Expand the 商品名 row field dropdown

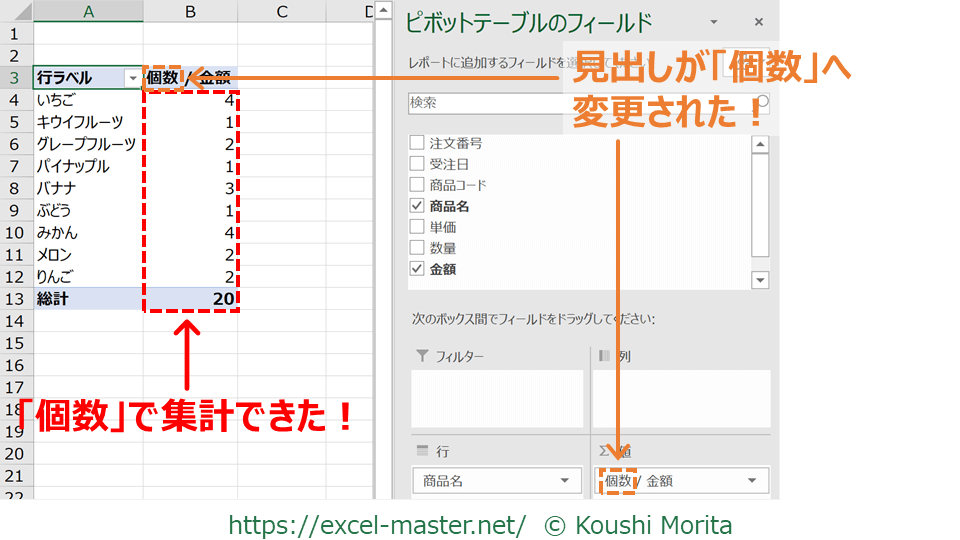(566, 481)
